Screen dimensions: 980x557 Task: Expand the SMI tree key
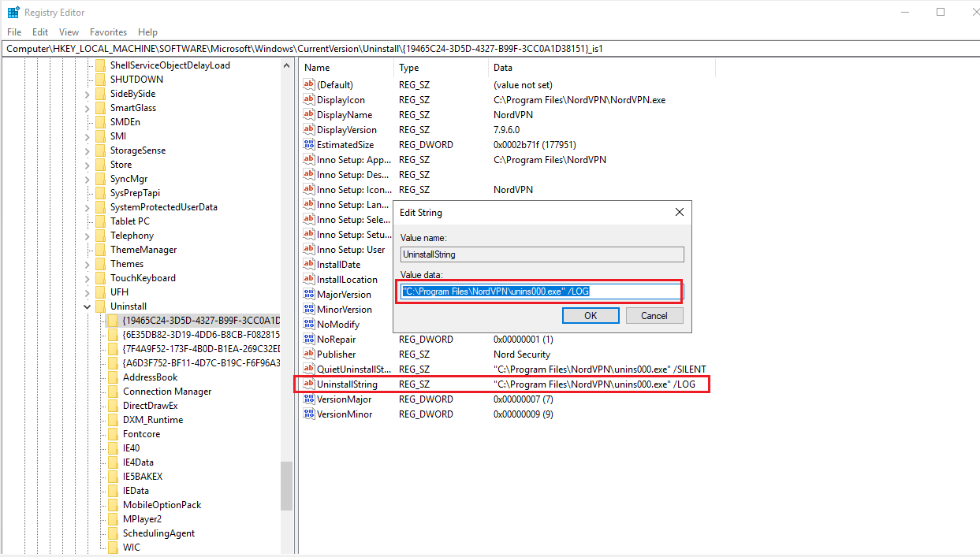(x=87, y=136)
